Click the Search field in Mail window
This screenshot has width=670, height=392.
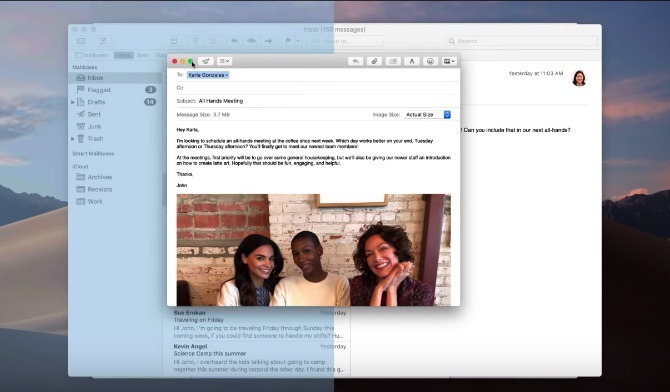click(x=522, y=41)
